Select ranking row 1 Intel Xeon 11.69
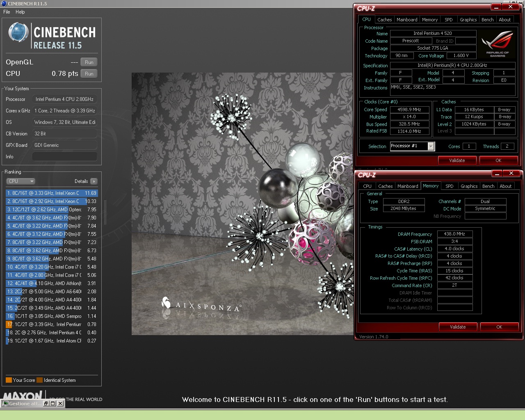 coord(52,193)
